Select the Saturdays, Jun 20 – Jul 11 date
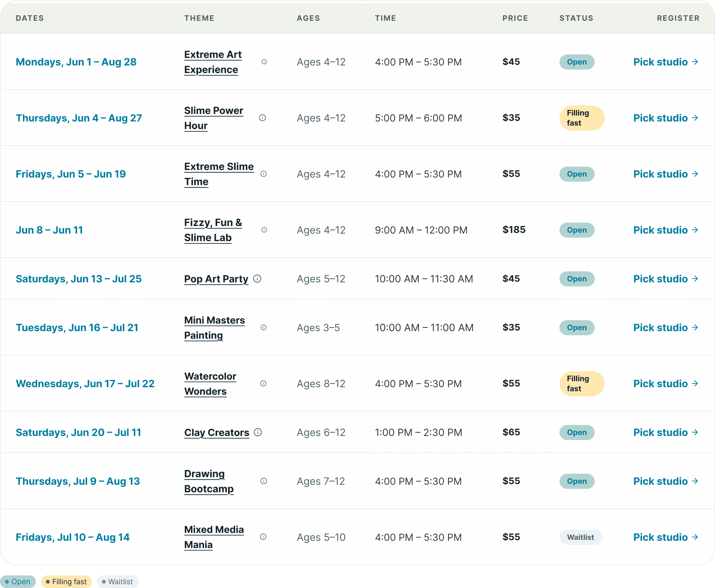The image size is (715, 588). pos(79,433)
